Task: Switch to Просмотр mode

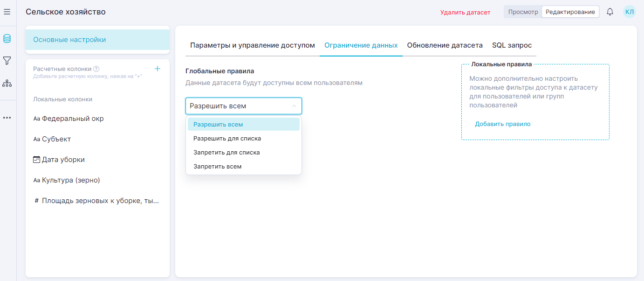Action: tap(523, 12)
